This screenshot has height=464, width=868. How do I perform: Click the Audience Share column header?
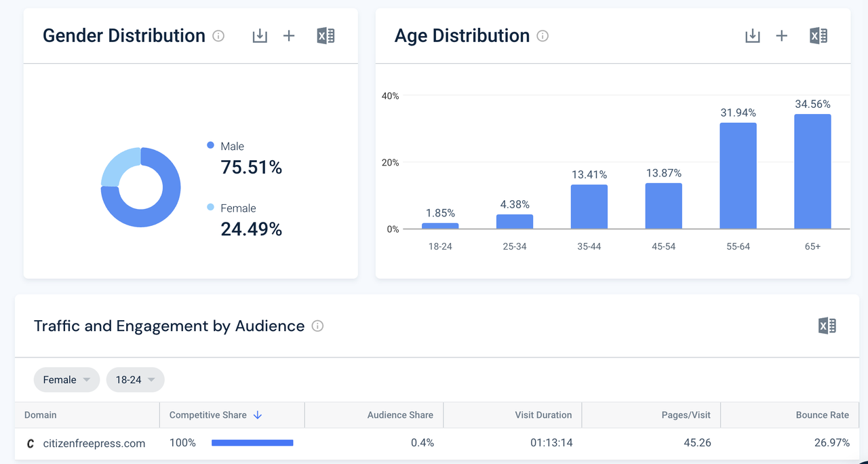(x=399, y=415)
